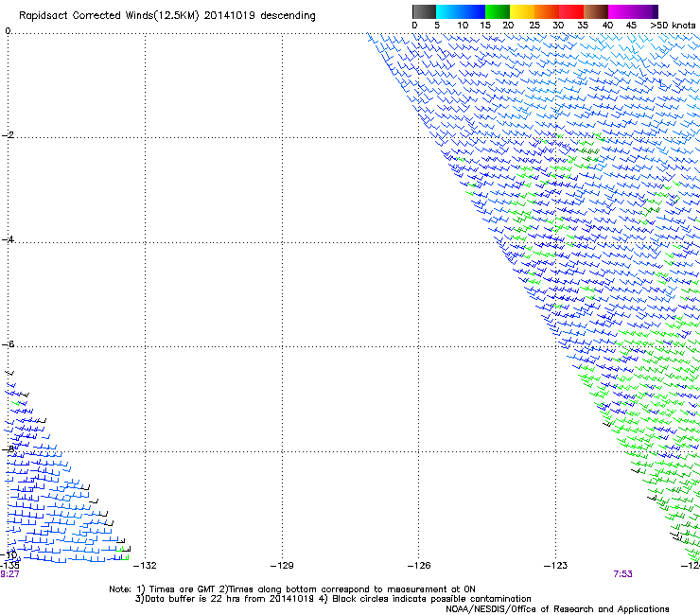Screen dimensions: 700x615
Task: Click the '-6' latitude axis label
Action: (8, 343)
